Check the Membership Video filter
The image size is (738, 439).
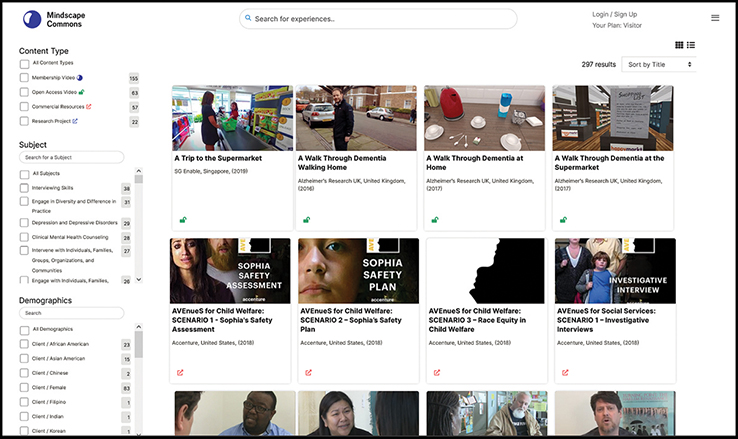(24, 78)
